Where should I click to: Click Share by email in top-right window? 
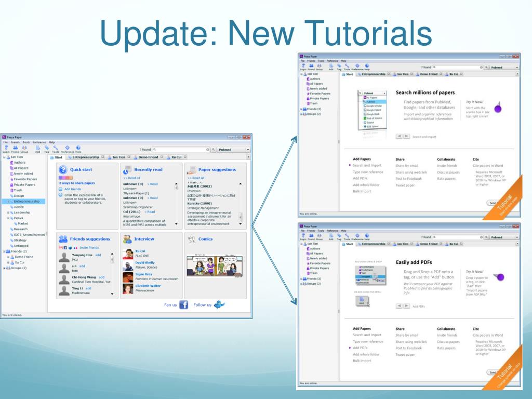pyautogui.click(x=406, y=166)
